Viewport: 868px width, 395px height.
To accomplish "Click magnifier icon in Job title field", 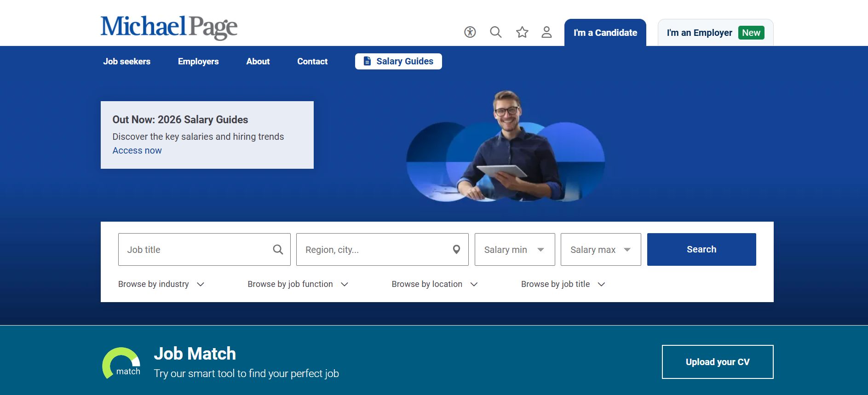I will point(278,250).
